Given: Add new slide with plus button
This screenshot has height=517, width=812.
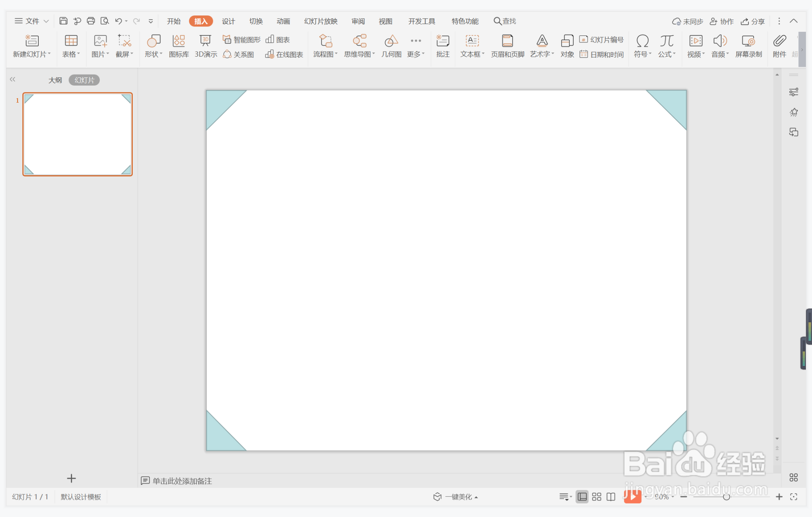Looking at the screenshot, I should coord(71,478).
